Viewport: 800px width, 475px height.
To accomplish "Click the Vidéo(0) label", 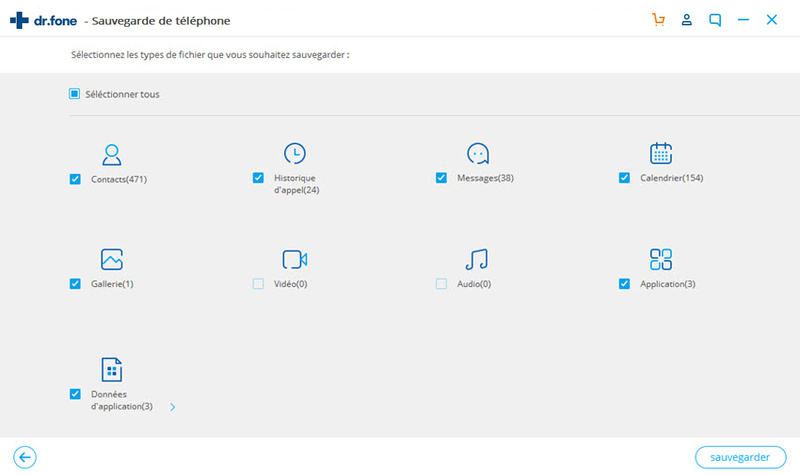I will 290,284.
